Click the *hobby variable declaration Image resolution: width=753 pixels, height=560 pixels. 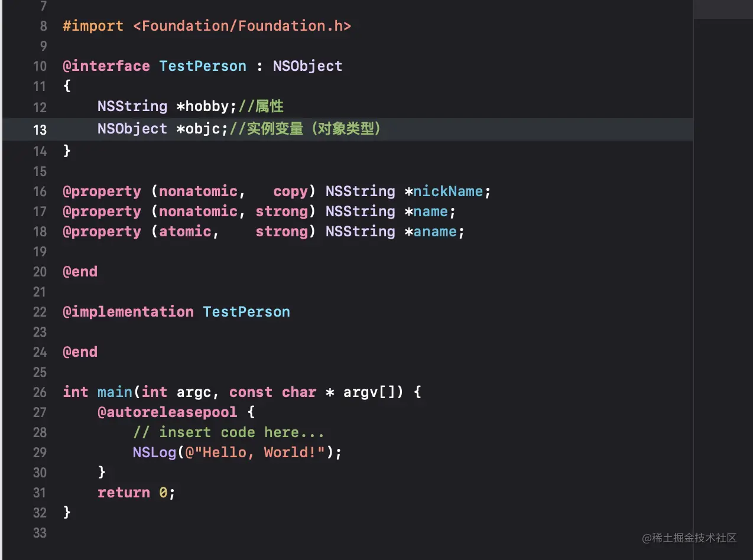207,106
